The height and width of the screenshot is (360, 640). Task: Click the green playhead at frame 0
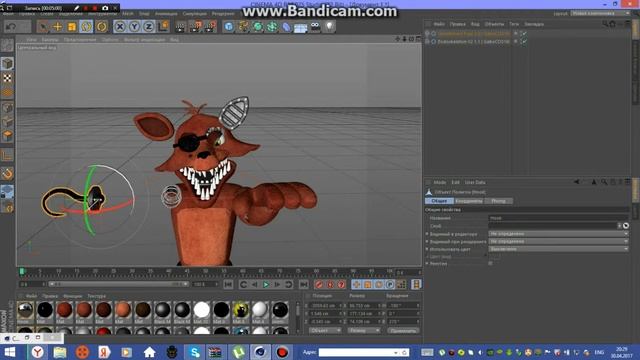click(x=22, y=271)
